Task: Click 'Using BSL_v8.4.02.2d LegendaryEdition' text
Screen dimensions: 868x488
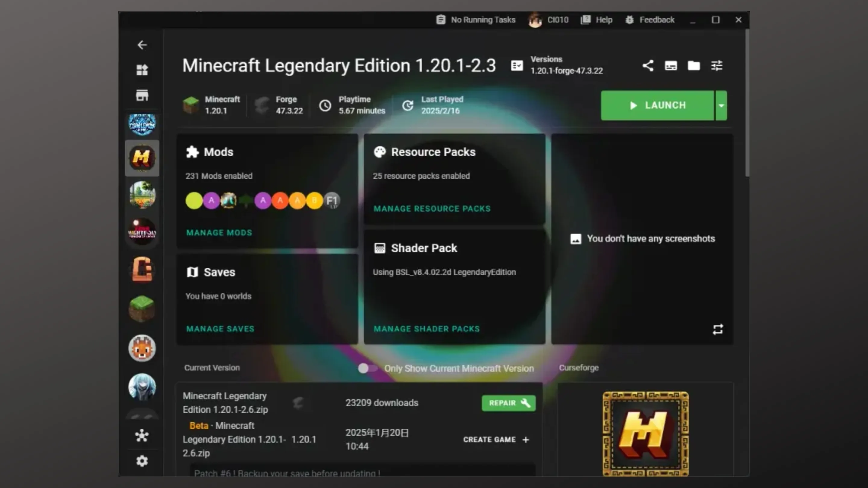Action: (444, 272)
